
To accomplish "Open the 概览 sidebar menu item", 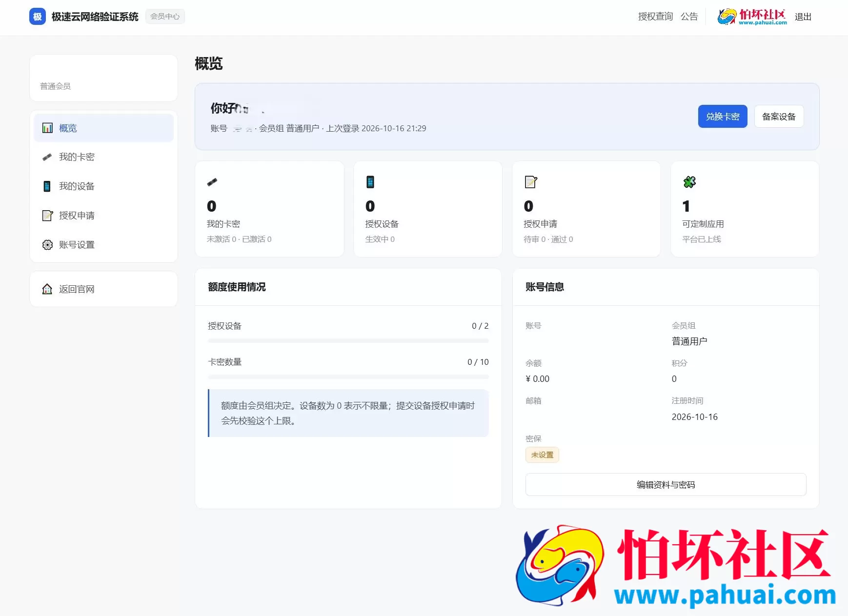I will [x=104, y=128].
